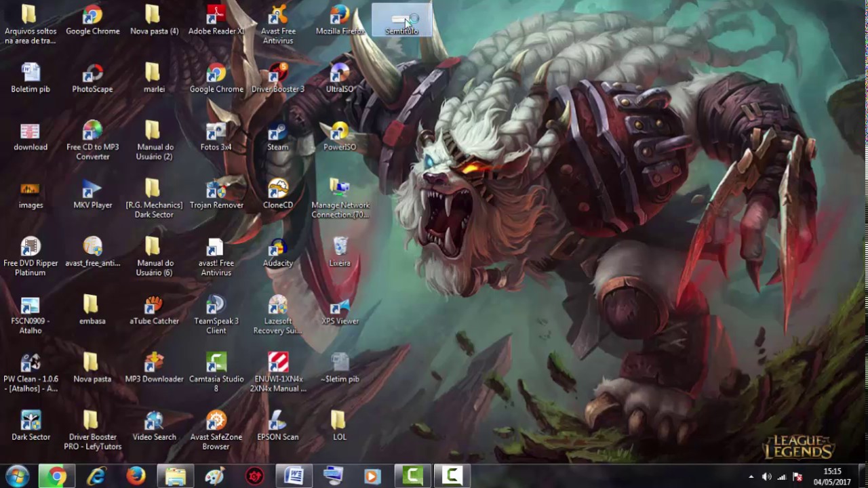Open the Manual do Usuário (2) folder

click(x=154, y=140)
